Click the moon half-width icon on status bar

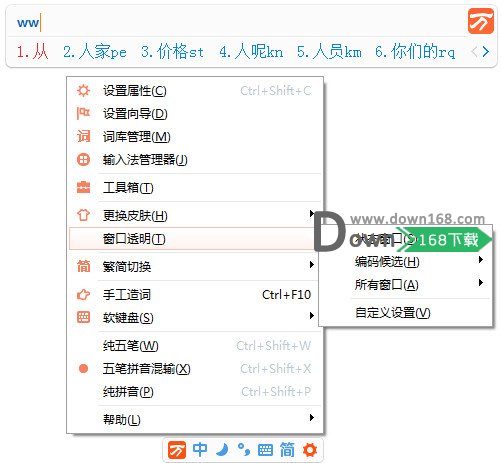click(222, 450)
